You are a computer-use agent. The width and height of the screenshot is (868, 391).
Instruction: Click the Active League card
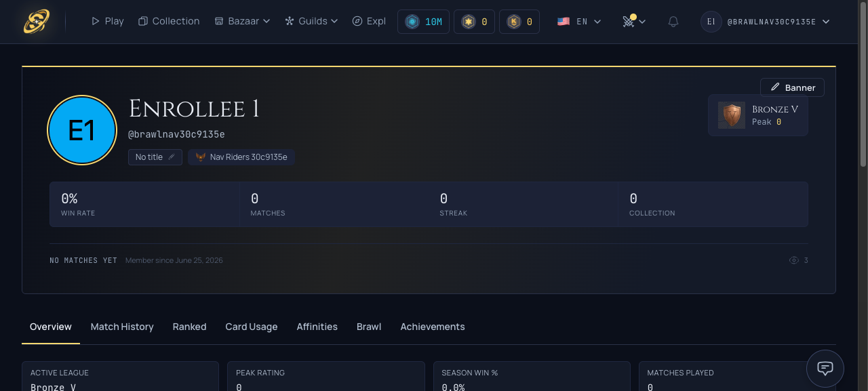(120, 376)
